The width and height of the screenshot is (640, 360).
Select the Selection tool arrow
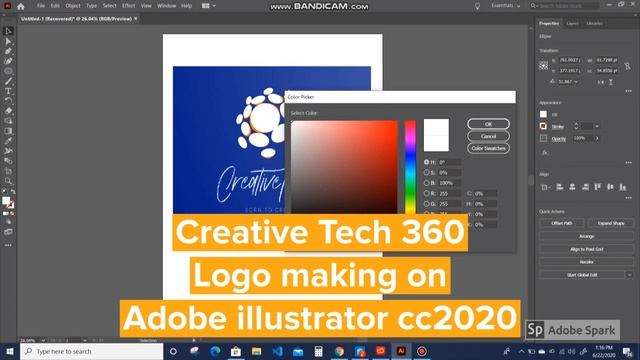coord(8,31)
